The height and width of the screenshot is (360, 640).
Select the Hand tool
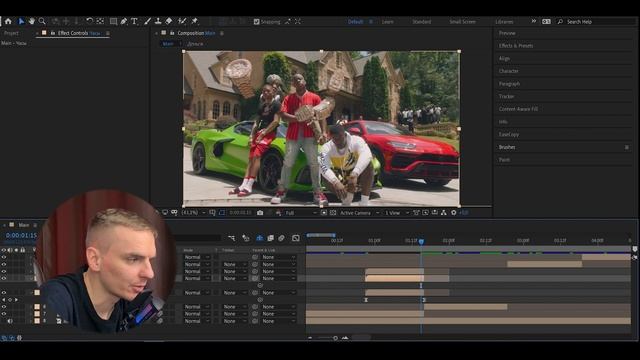point(31,21)
